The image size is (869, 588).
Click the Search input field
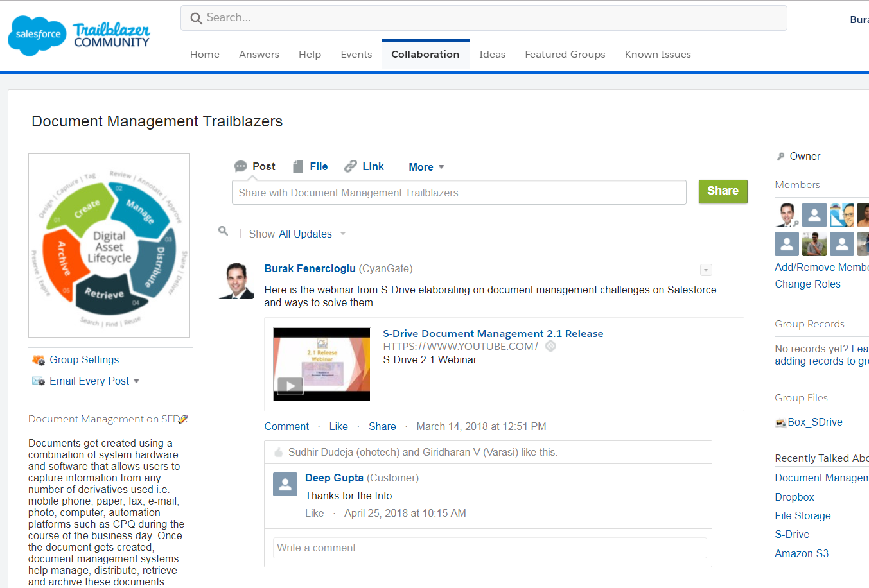[x=484, y=18]
